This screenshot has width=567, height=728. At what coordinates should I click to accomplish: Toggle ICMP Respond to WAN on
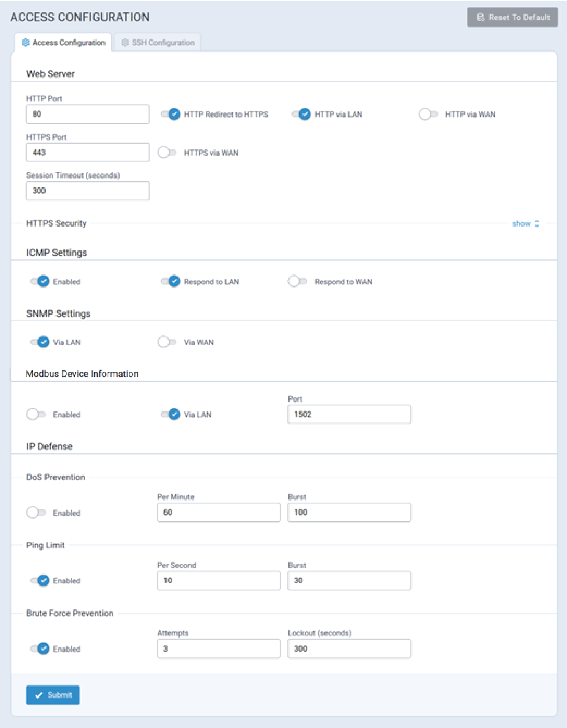(x=298, y=281)
